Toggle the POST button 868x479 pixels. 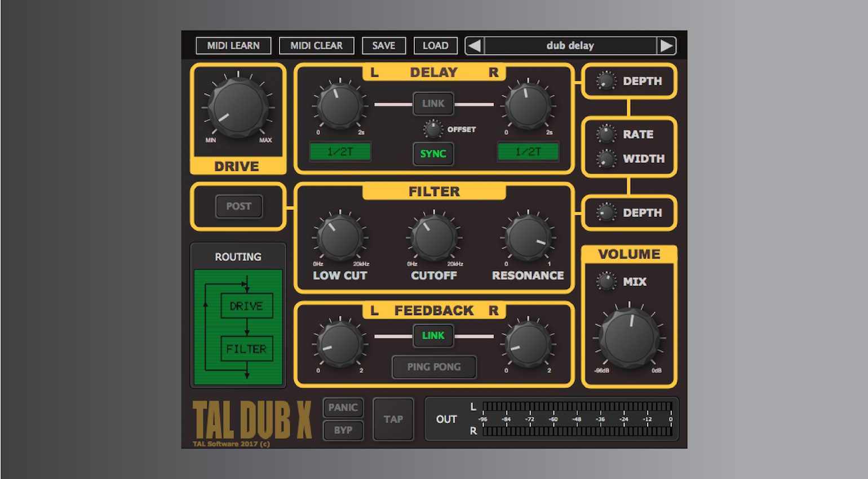(x=239, y=206)
